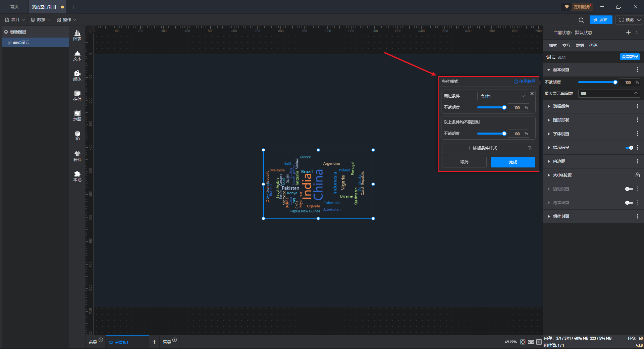Toggle the 提示信息 switch off
The height and width of the screenshot is (349, 644).
(x=629, y=148)
